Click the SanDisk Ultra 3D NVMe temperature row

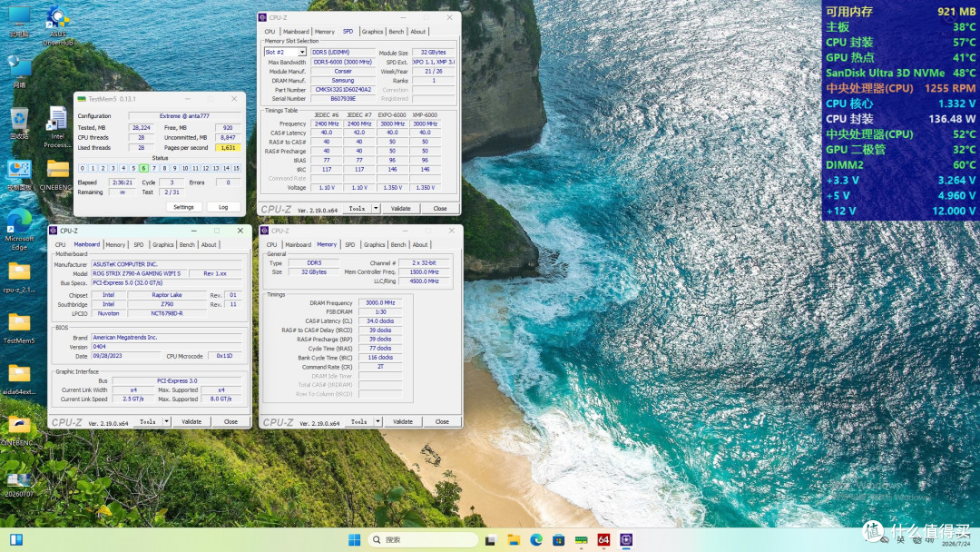tap(901, 73)
